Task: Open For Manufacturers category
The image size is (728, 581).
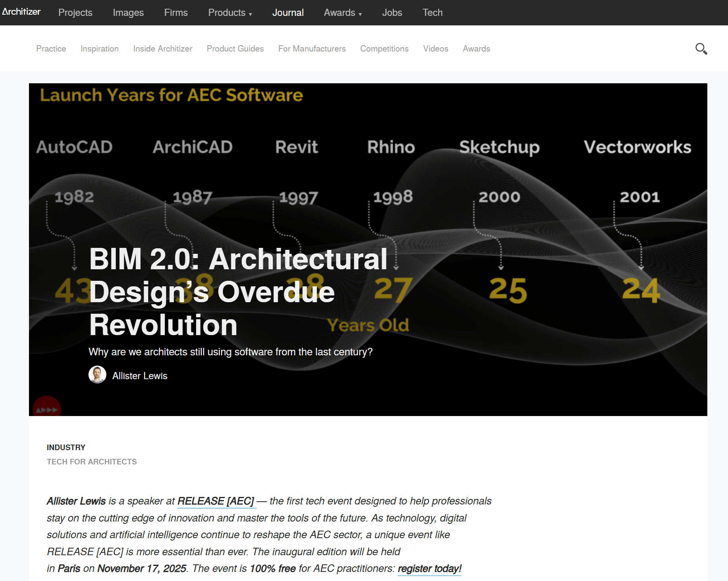Action: pos(312,49)
